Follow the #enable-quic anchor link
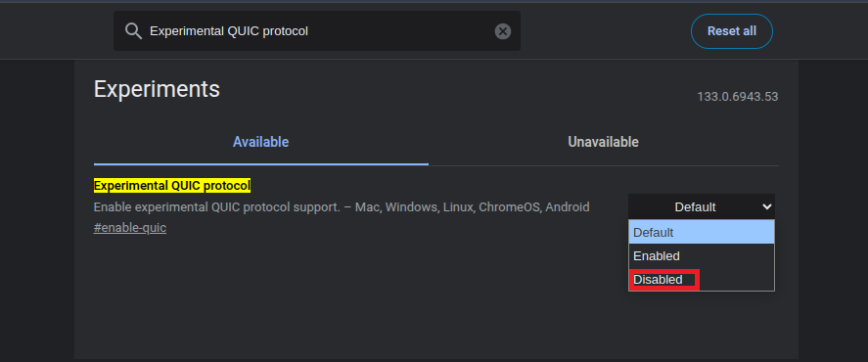This screenshot has height=362, width=868. (130, 228)
